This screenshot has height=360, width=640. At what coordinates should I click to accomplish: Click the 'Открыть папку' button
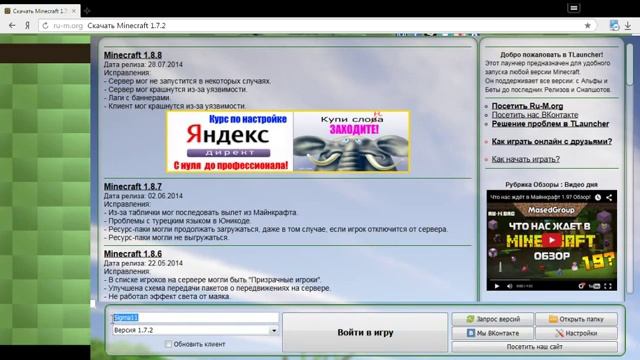pos(576,319)
